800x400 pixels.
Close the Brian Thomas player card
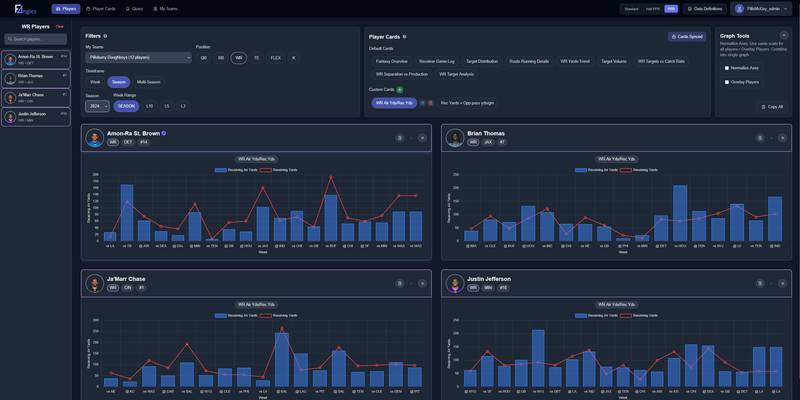(x=782, y=138)
